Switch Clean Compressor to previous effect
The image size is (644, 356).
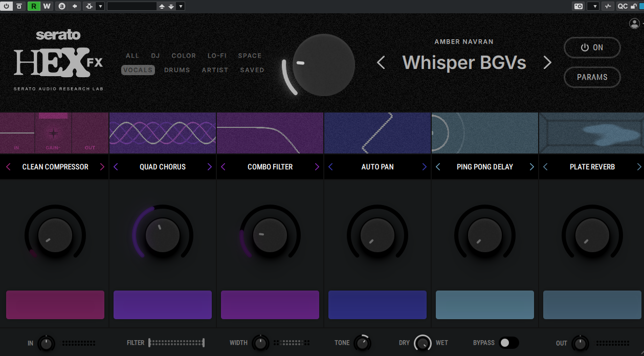pyautogui.click(x=8, y=167)
